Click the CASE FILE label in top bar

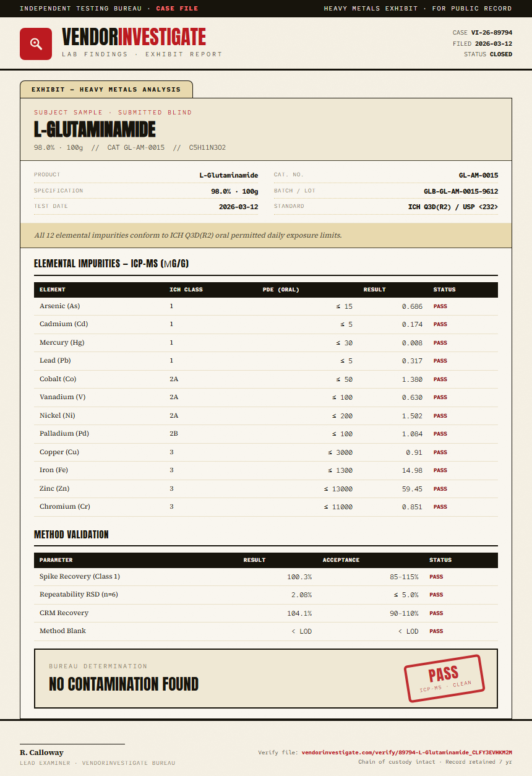coord(178,9)
